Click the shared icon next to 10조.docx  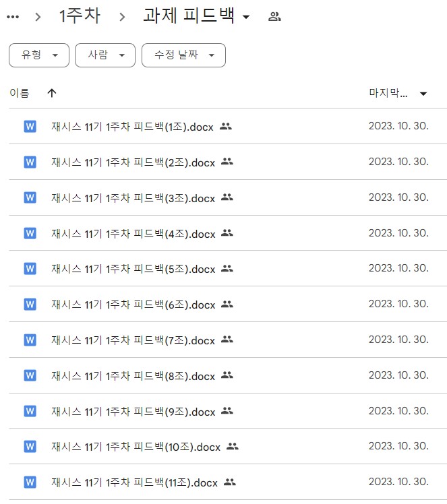pyautogui.click(x=232, y=446)
